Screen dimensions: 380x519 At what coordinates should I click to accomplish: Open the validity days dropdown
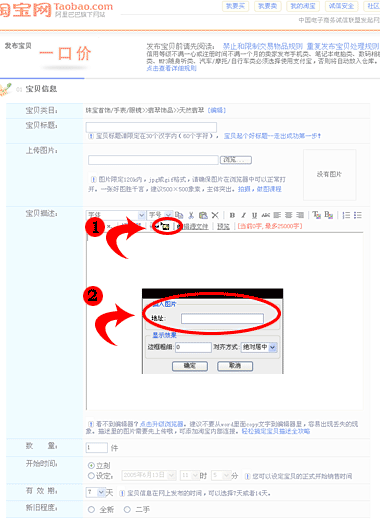(96, 492)
